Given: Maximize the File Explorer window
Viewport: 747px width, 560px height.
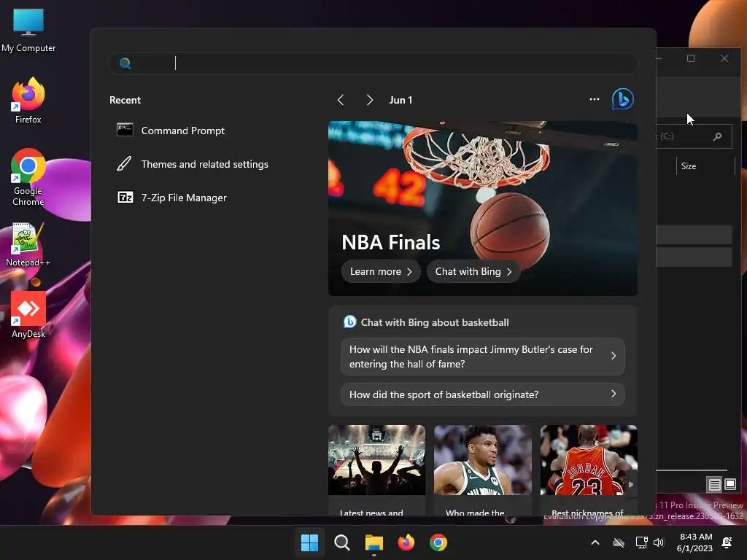Looking at the screenshot, I should [691, 58].
